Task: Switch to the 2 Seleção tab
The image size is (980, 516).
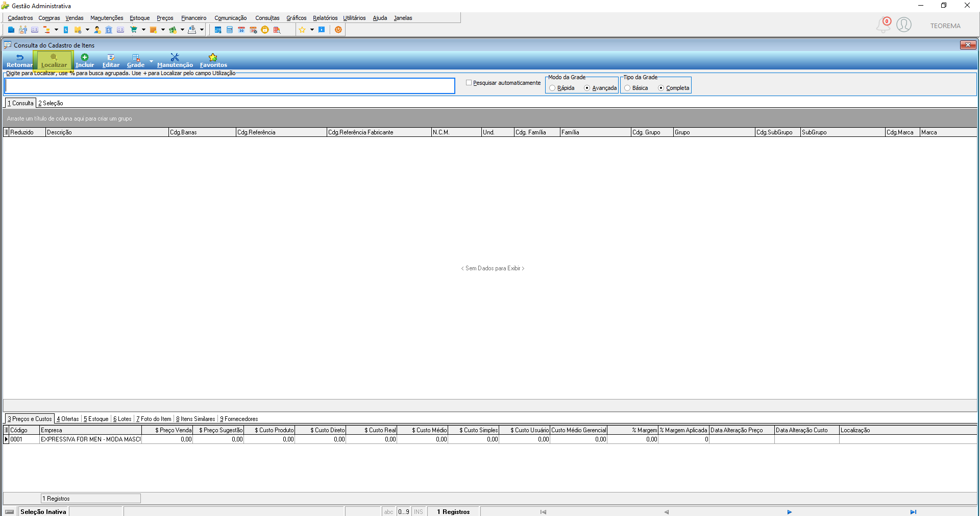Action: pyautogui.click(x=51, y=103)
